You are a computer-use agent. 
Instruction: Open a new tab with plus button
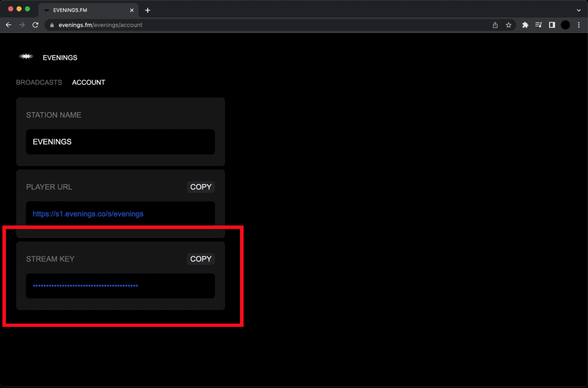[148, 10]
